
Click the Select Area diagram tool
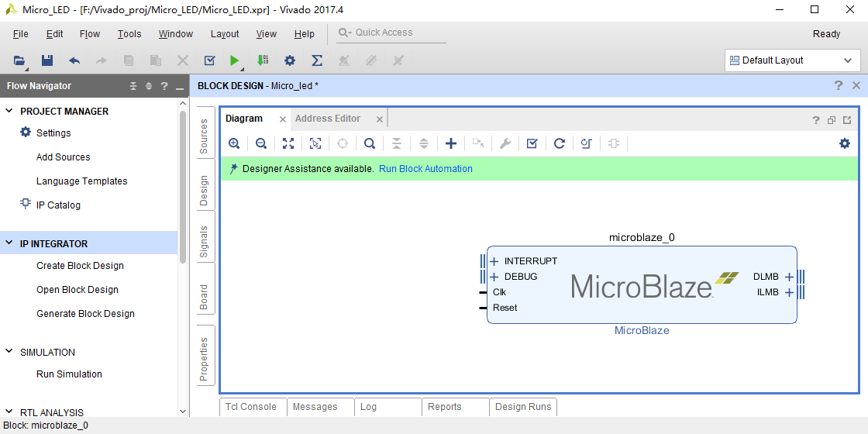(x=315, y=144)
